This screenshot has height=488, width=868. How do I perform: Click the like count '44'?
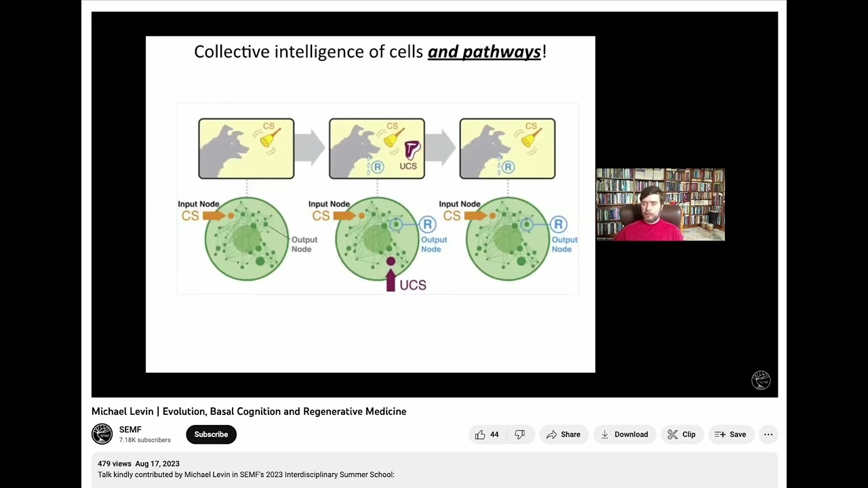pyautogui.click(x=494, y=434)
